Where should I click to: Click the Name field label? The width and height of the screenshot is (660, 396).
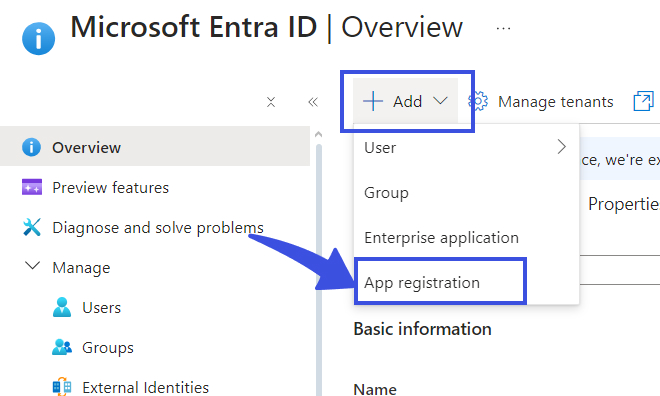pos(375,389)
